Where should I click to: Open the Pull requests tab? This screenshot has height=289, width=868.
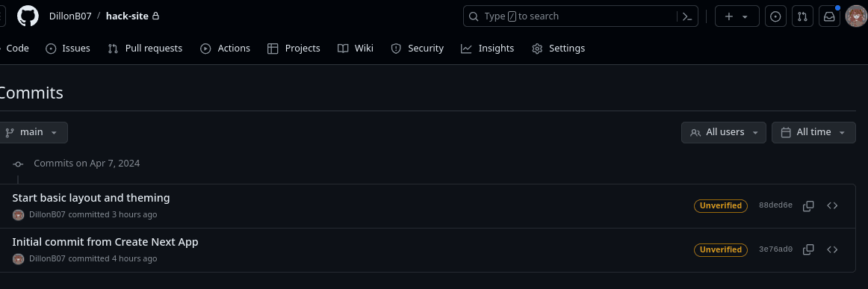click(x=144, y=48)
